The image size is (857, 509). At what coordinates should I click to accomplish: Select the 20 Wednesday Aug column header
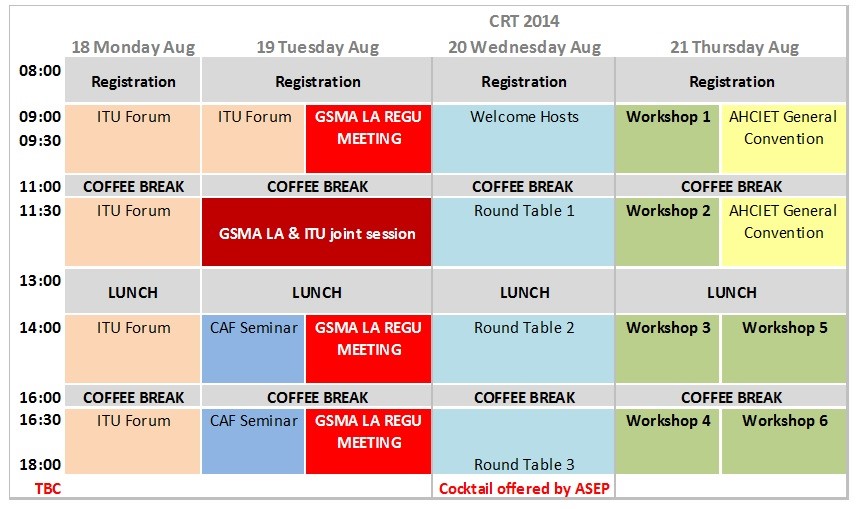point(524,47)
